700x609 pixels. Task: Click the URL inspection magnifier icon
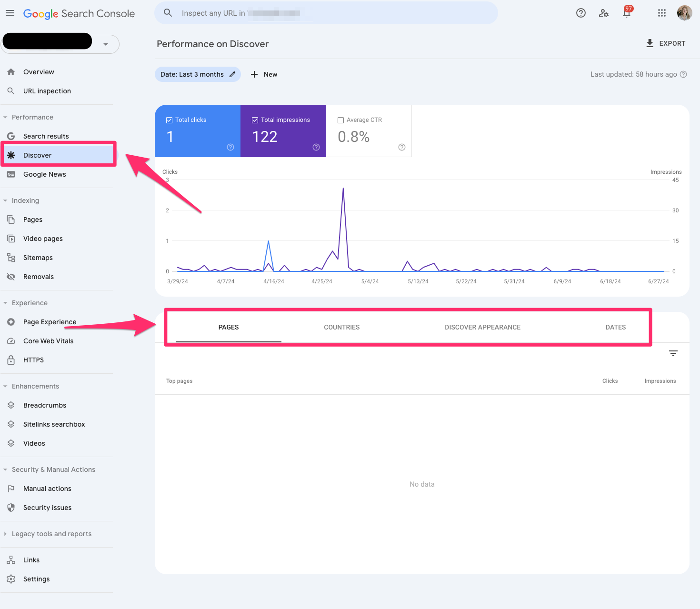coord(11,91)
